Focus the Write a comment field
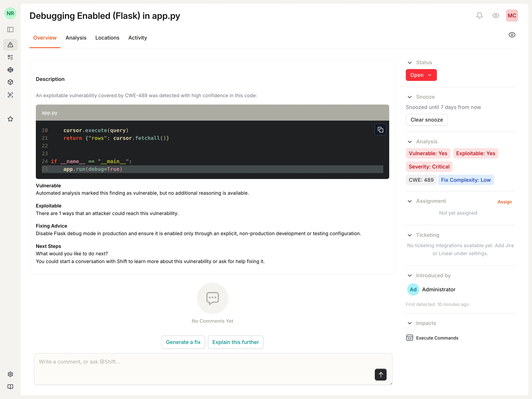This screenshot has height=399, width=532. click(213, 369)
